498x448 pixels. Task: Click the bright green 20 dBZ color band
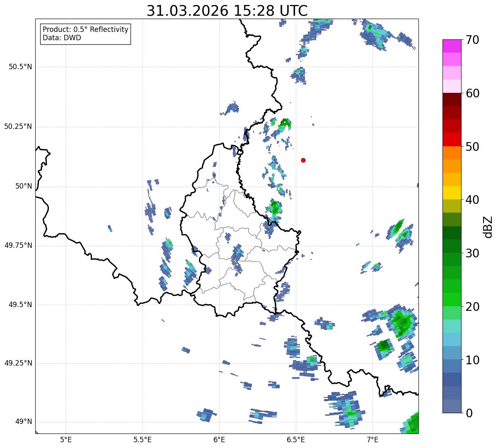click(x=452, y=300)
